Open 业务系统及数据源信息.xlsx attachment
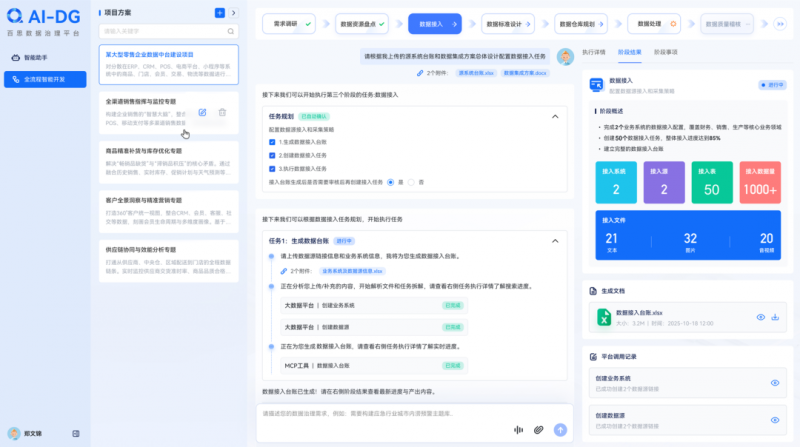This screenshot has width=800, height=447. (352, 271)
